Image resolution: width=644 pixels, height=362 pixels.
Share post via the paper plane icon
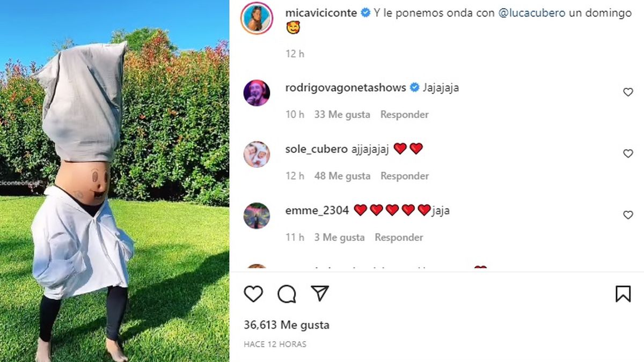pos(320,293)
